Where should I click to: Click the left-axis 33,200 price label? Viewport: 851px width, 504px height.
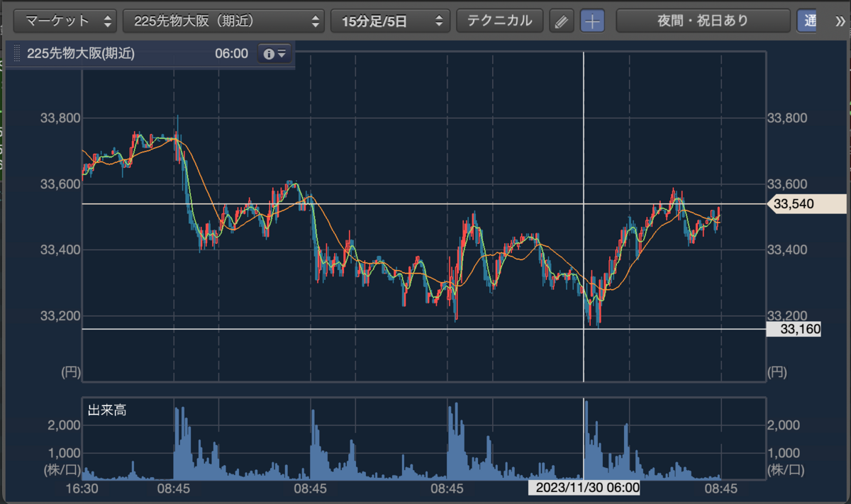60,316
